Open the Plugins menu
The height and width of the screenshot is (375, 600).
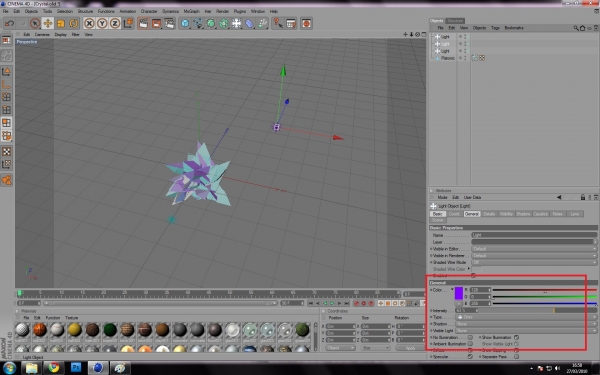(240, 11)
